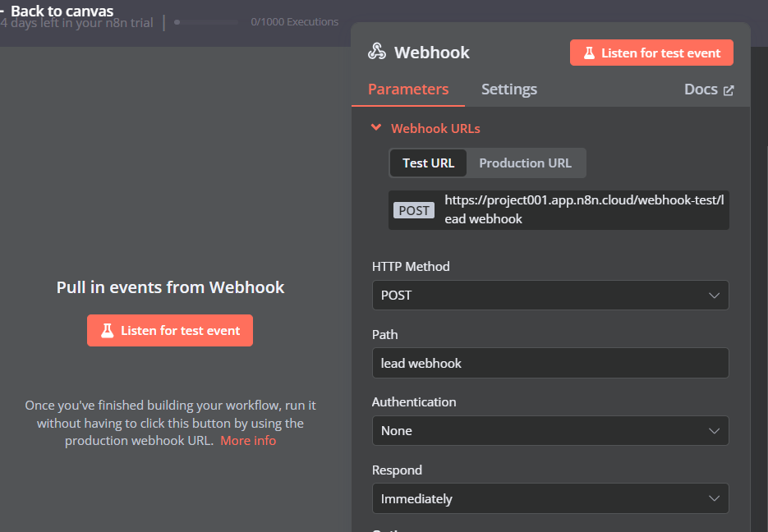Image resolution: width=768 pixels, height=532 pixels.
Task: Open the More info link
Action: pyautogui.click(x=248, y=441)
